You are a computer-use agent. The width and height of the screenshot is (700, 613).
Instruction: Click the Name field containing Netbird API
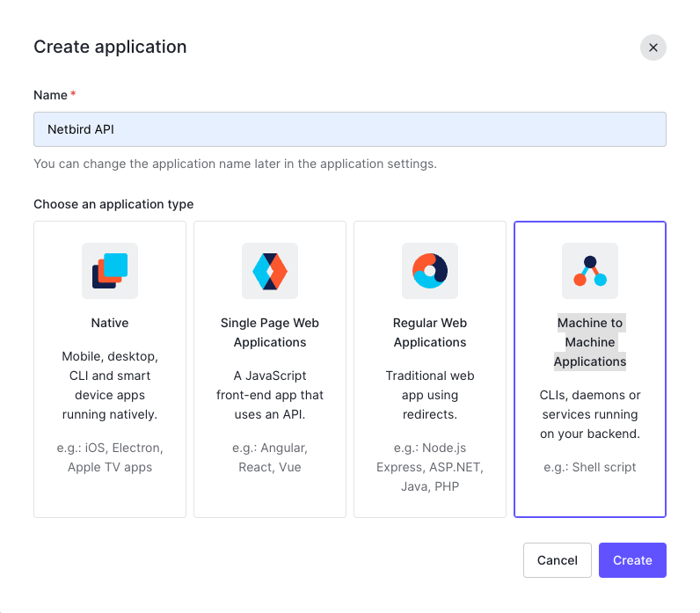point(349,129)
